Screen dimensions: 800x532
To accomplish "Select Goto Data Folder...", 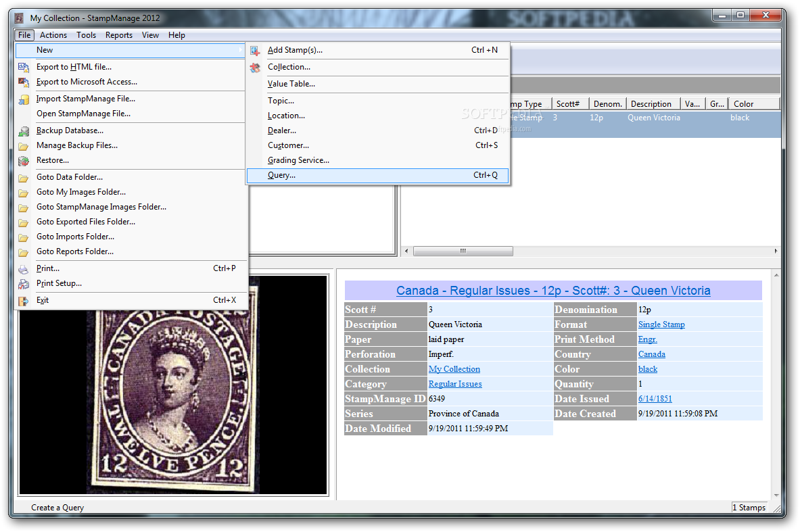I will pos(131,176).
